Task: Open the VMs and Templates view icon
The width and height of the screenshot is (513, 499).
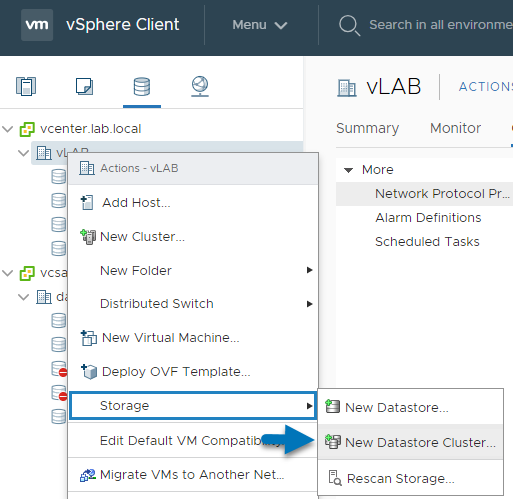Action: (x=84, y=86)
